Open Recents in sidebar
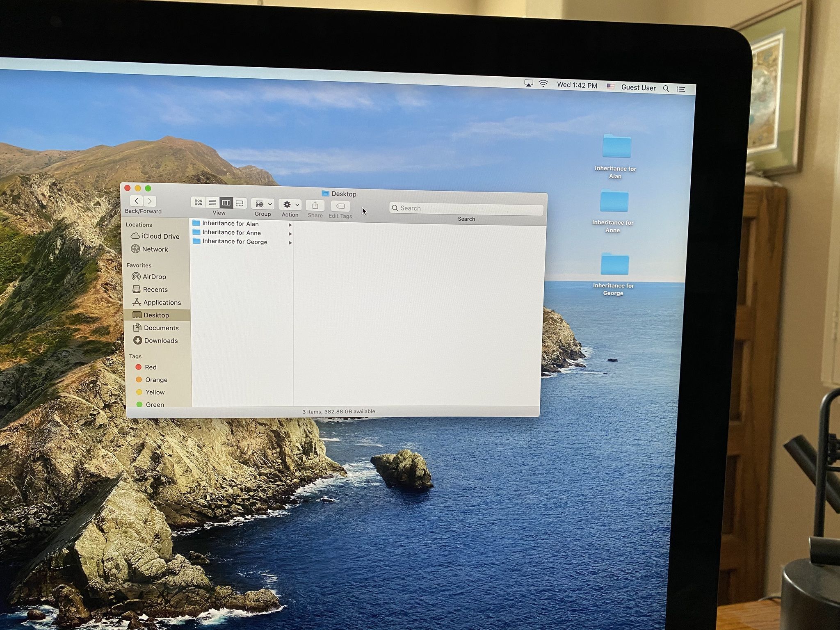This screenshot has height=630, width=840. 150,290
